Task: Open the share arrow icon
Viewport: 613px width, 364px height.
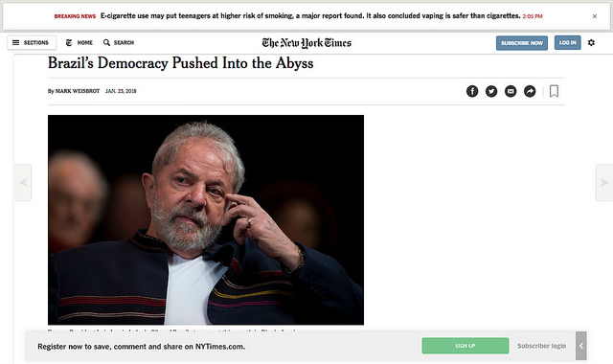Action: [530, 91]
